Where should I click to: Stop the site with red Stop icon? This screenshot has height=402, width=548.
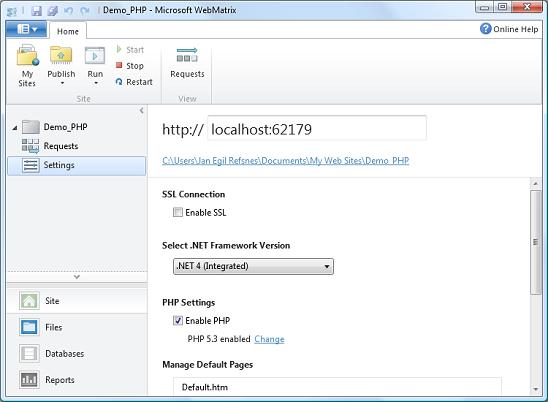[119, 65]
